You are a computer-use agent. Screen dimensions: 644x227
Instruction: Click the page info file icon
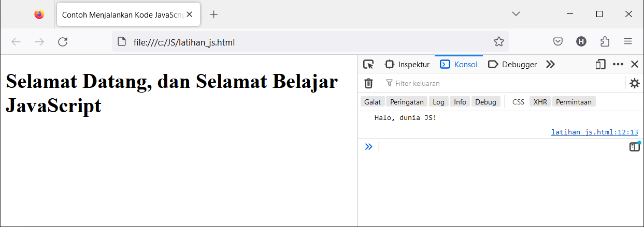(x=122, y=42)
